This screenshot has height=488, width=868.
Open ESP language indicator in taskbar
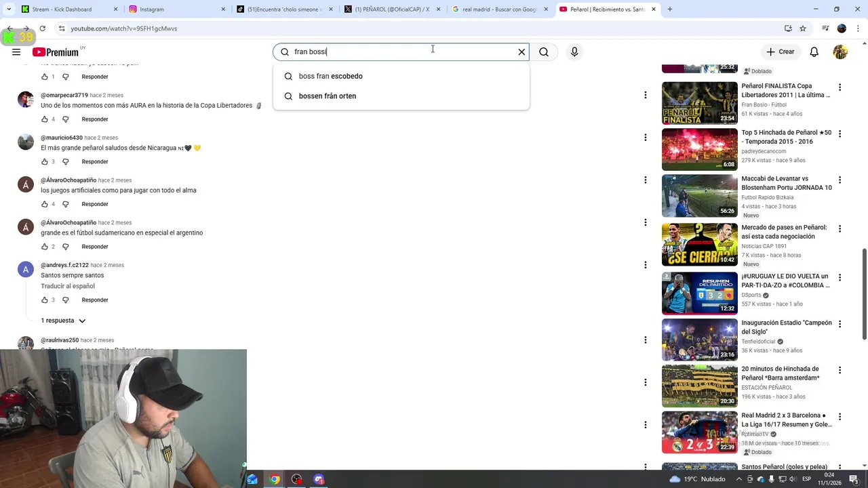click(x=807, y=479)
